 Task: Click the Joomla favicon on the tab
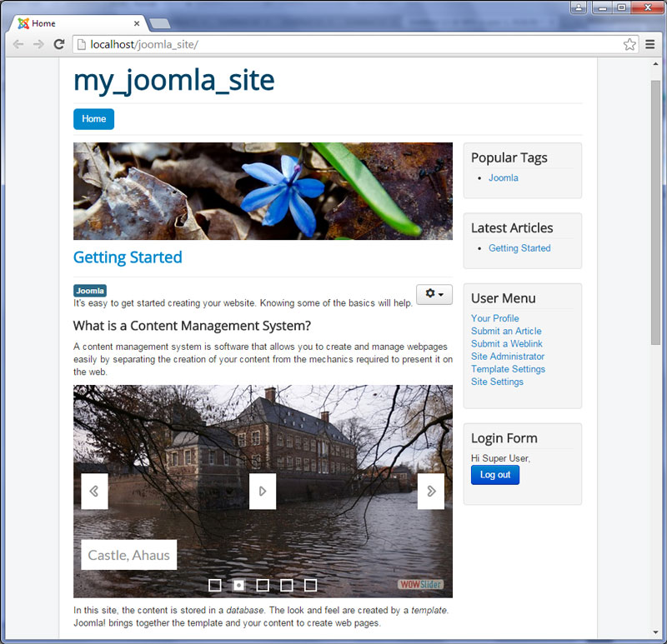23,23
